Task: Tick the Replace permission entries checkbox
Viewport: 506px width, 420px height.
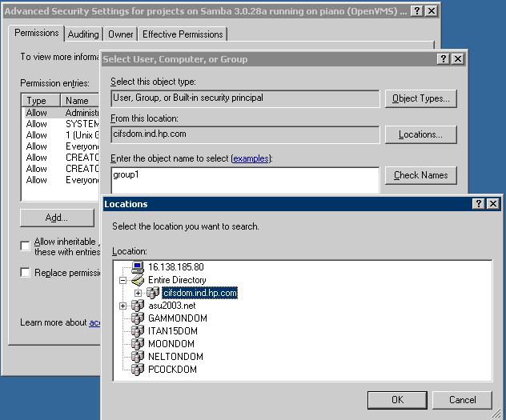Action: coord(26,273)
